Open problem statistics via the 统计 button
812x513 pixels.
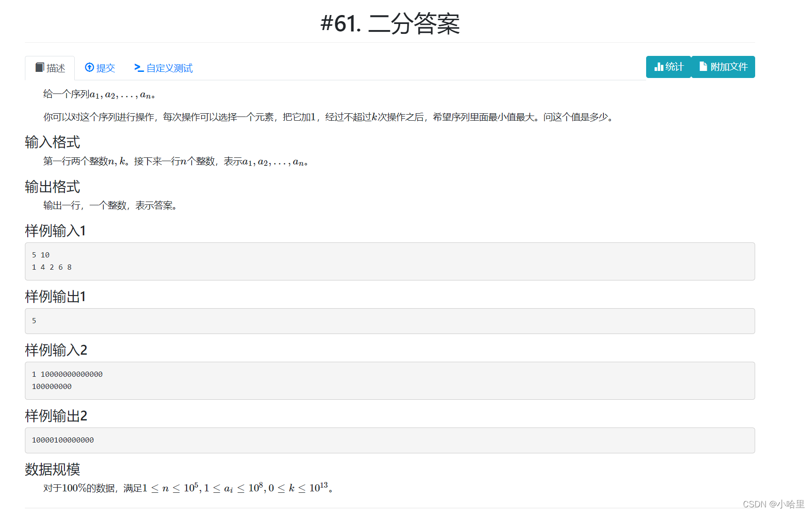[668, 66]
